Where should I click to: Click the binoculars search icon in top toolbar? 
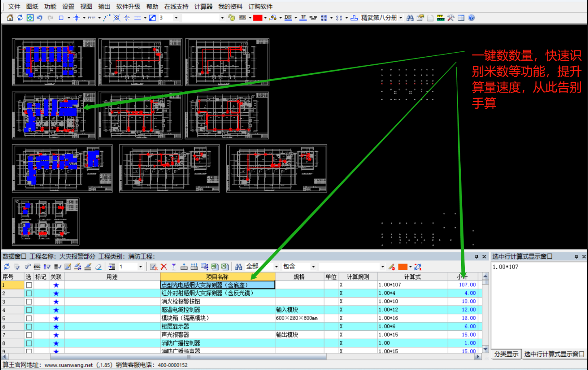pos(410,18)
